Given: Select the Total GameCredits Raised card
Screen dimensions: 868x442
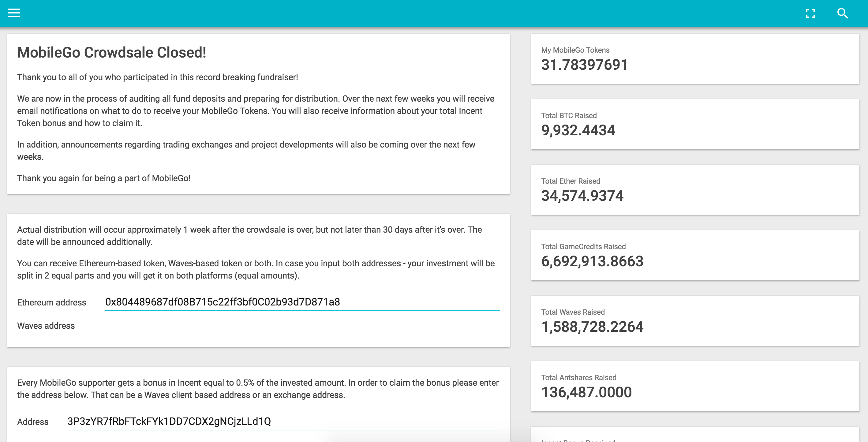Looking at the screenshot, I should 695,255.
